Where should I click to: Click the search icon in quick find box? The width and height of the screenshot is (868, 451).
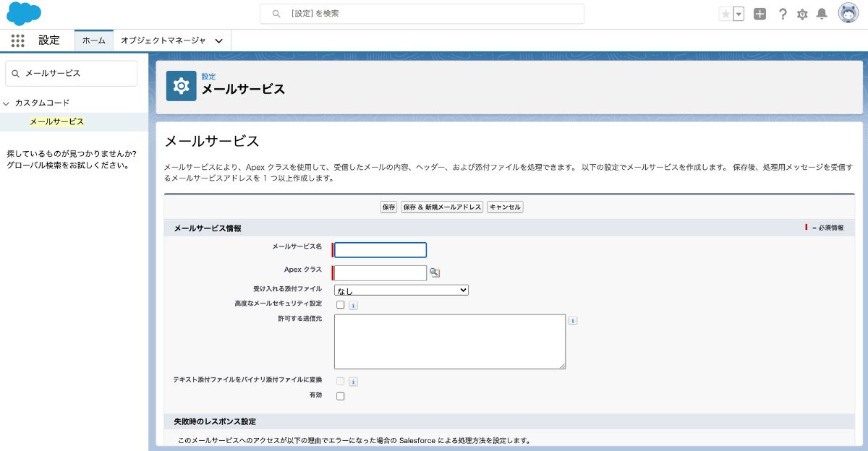point(16,73)
